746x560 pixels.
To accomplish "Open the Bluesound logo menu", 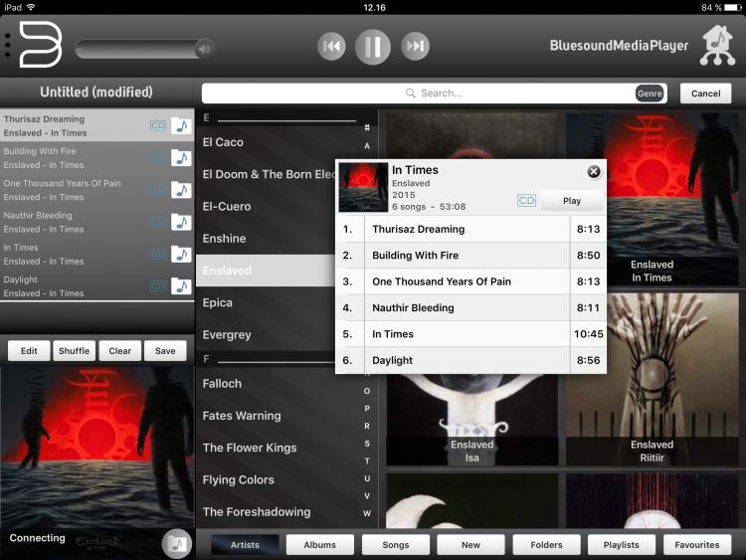I will [x=41, y=44].
